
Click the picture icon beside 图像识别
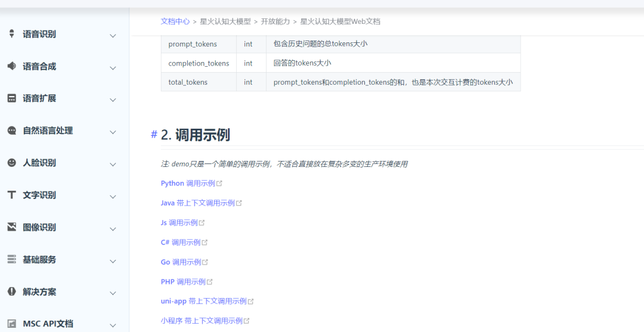tap(11, 227)
